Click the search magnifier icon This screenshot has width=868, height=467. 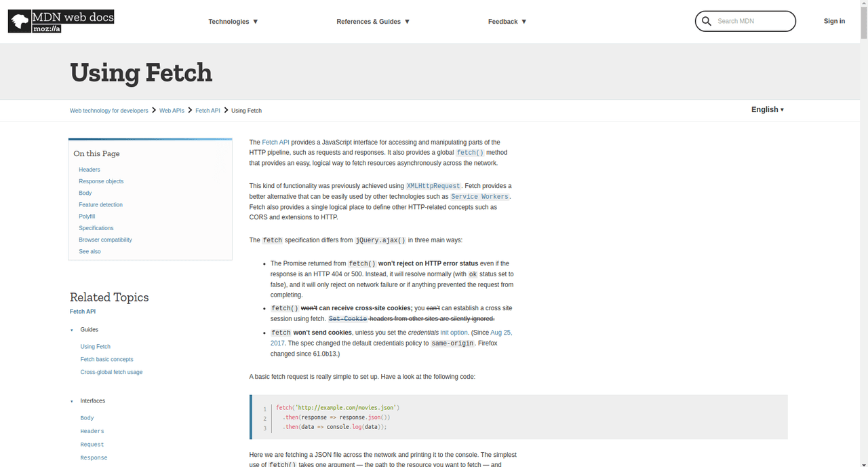point(707,21)
